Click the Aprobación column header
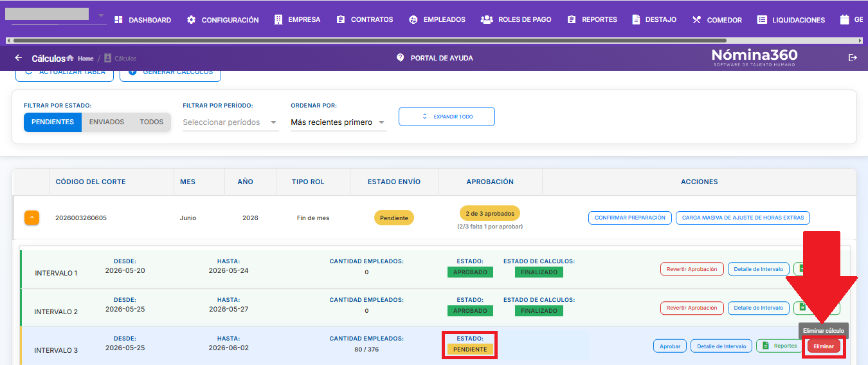Screen dimensions: 868x365 click(x=490, y=182)
